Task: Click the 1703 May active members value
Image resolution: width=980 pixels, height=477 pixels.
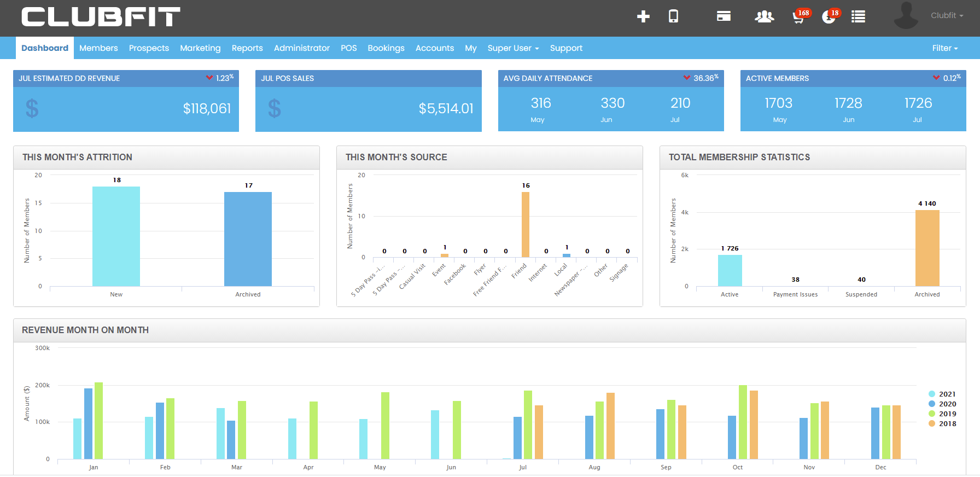Action: click(779, 103)
